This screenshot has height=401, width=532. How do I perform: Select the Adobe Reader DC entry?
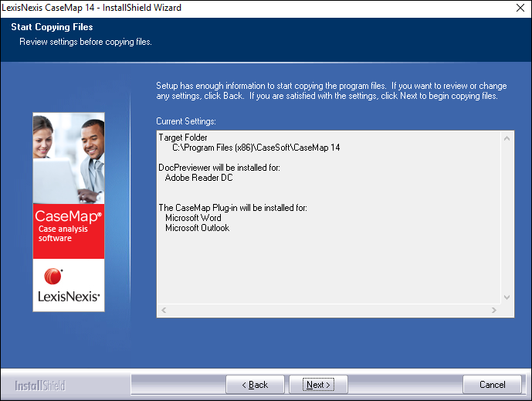198,178
